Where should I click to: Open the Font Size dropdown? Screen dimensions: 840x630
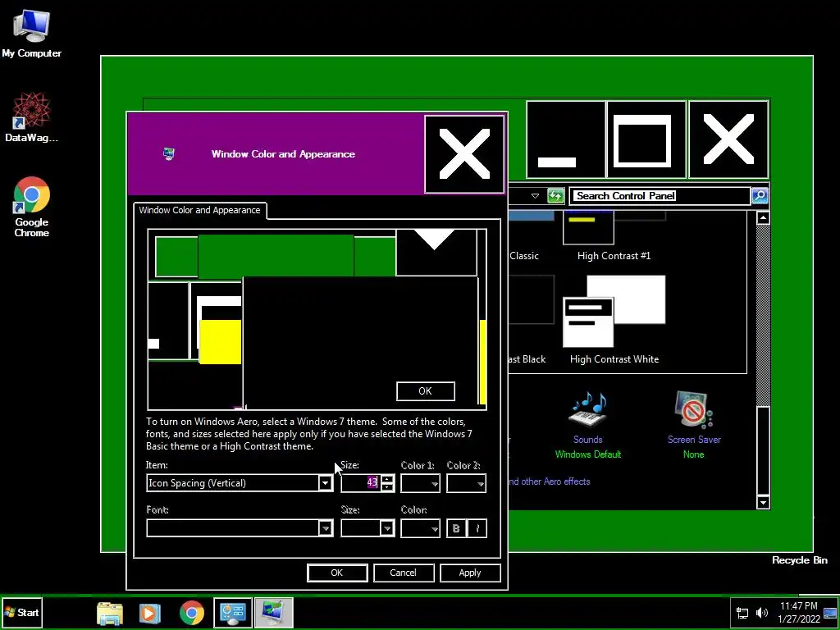point(387,528)
